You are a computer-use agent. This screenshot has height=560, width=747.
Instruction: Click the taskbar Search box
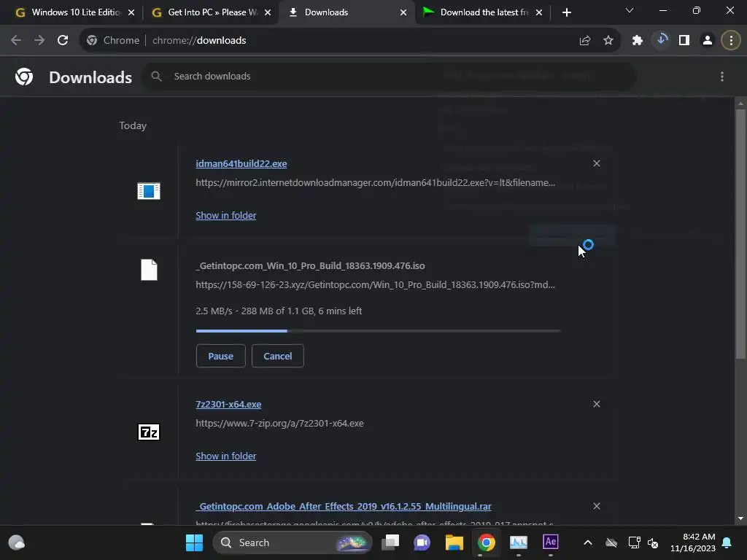(292, 542)
